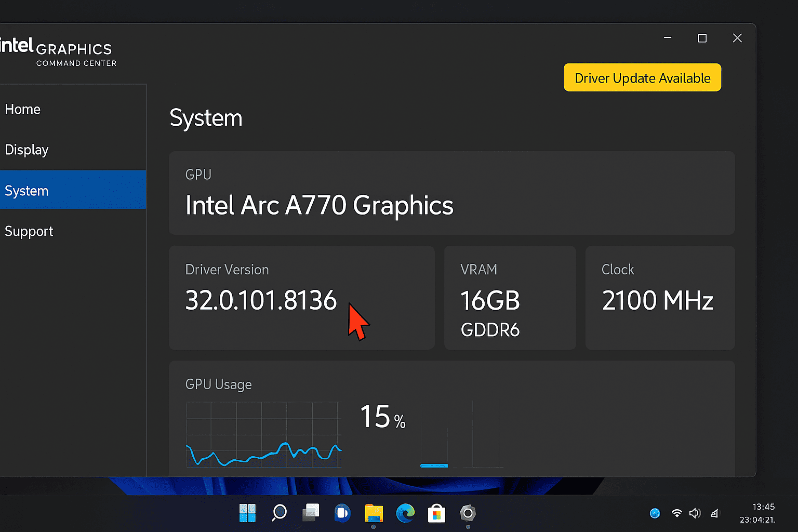
Task: Click the 15% GPU usage value
Action: tap(383, 417)
